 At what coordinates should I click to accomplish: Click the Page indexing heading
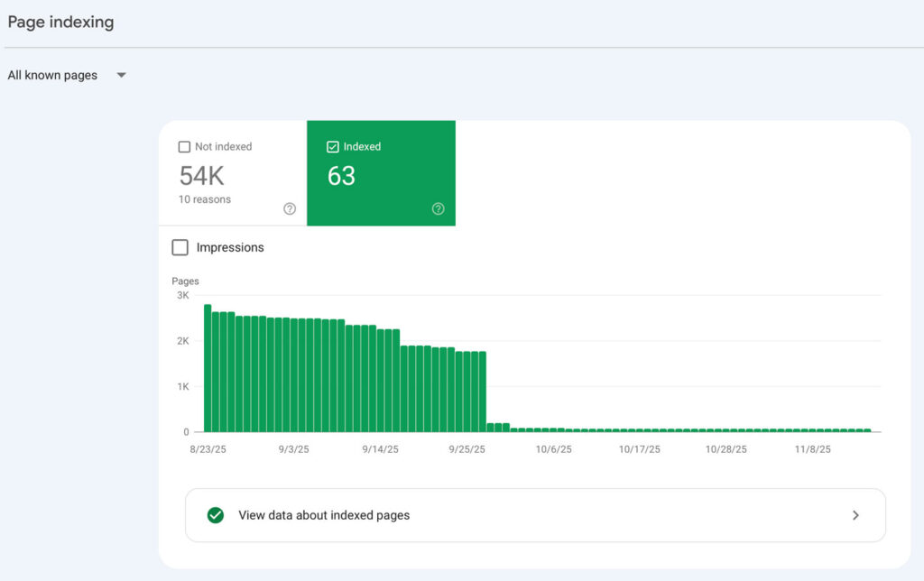[x=60, y=22]
